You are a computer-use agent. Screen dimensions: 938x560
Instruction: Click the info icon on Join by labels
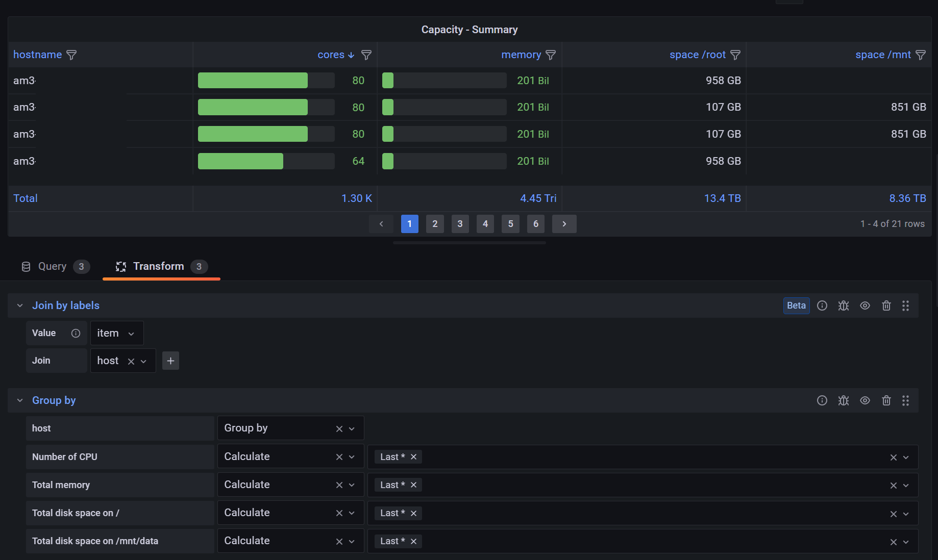coord(822,306)
